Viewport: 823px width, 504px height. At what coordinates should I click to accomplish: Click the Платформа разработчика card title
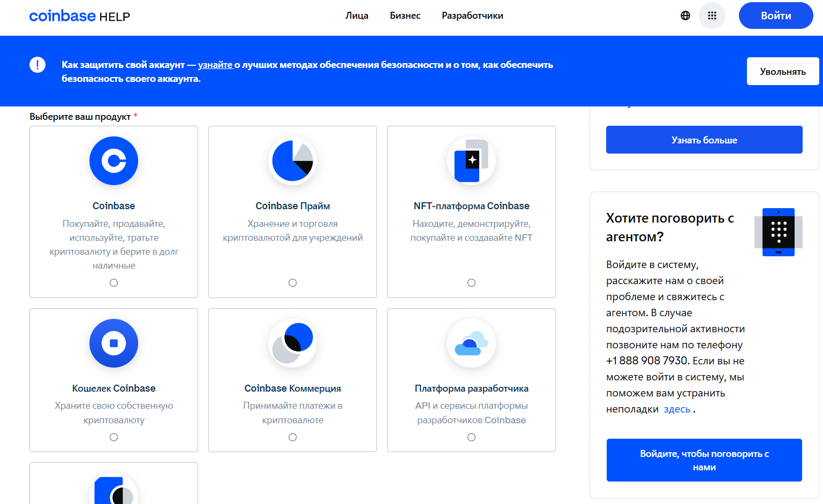click(471, 388)
